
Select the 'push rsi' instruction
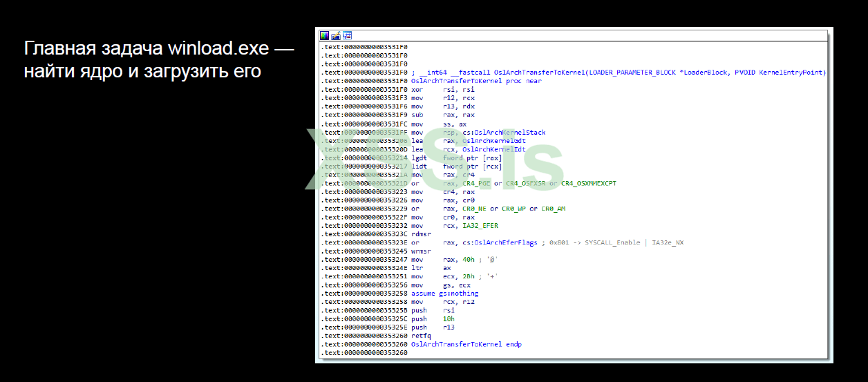pyautogui.click(x=434, y=310)
